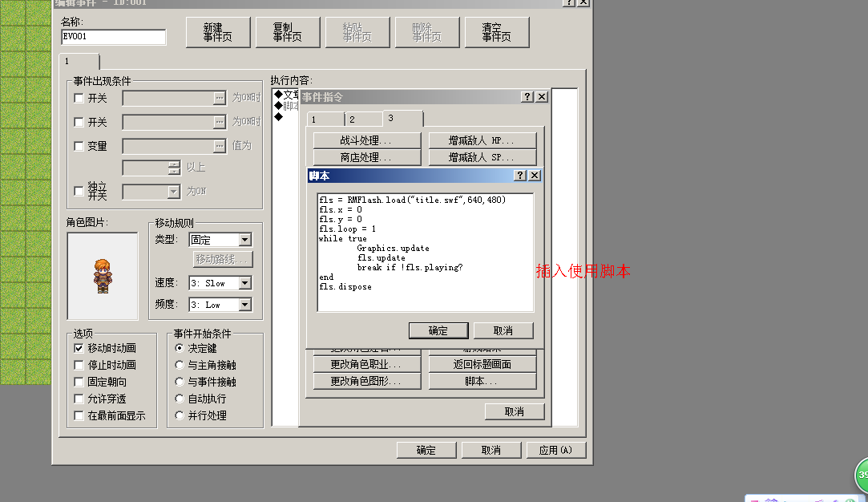The height and width of the screenshot is (502, 868).
Task: Create a new event page with 新建事件页
Action: click(218, 33)
